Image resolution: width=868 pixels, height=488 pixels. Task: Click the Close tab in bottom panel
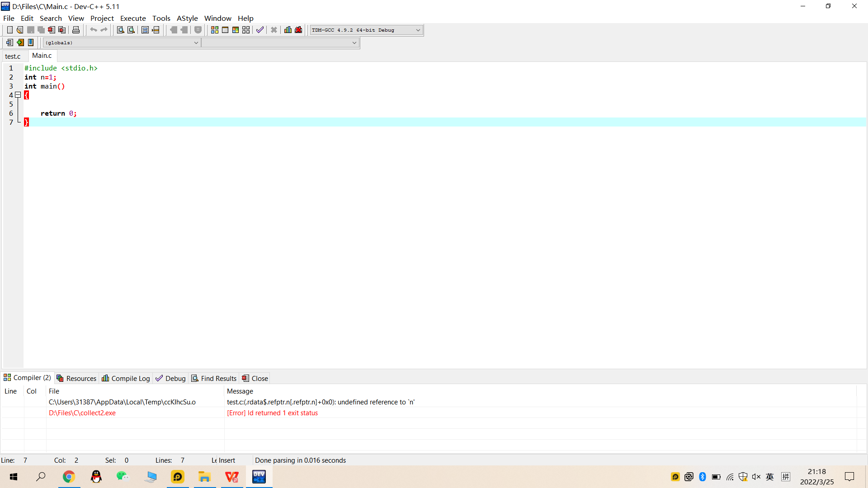tap(255, 378)
